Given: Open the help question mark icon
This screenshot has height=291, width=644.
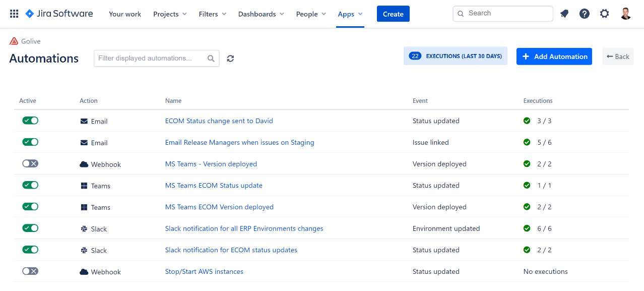Looking at the screenshot, I should (585, 14).
